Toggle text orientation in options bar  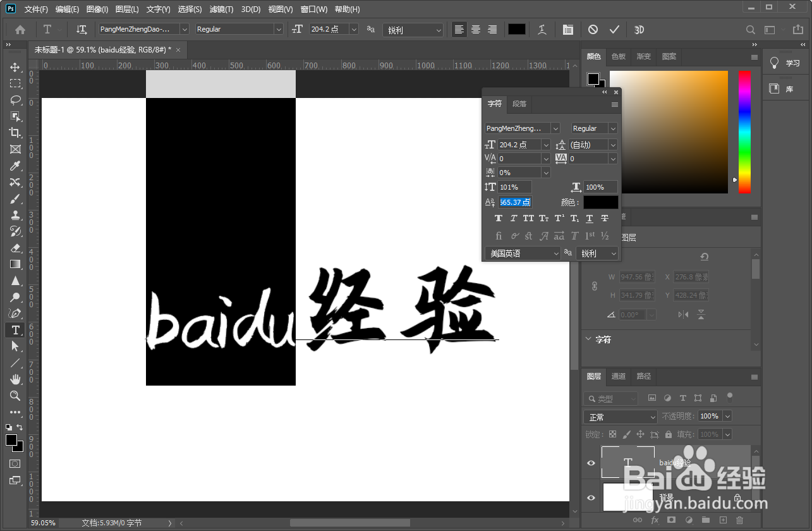click(x=82, y=29)
